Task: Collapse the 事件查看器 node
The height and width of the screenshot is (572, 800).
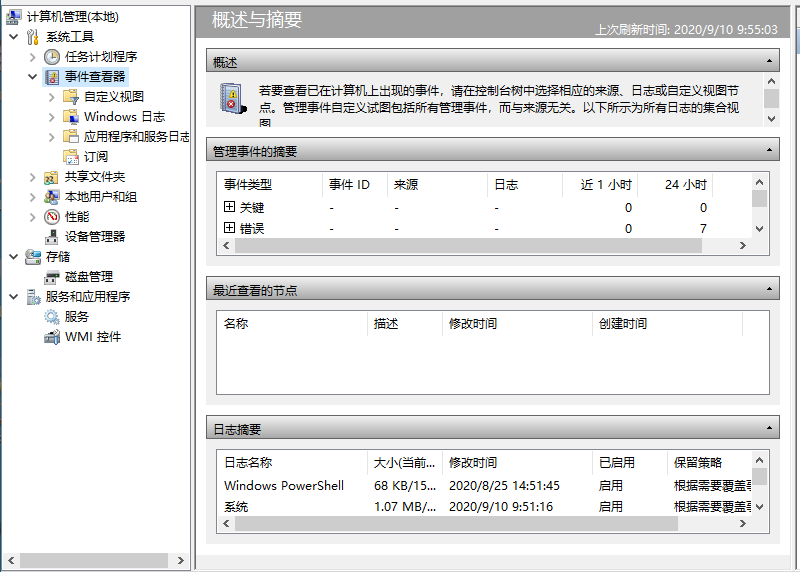Action: (33, 77)
